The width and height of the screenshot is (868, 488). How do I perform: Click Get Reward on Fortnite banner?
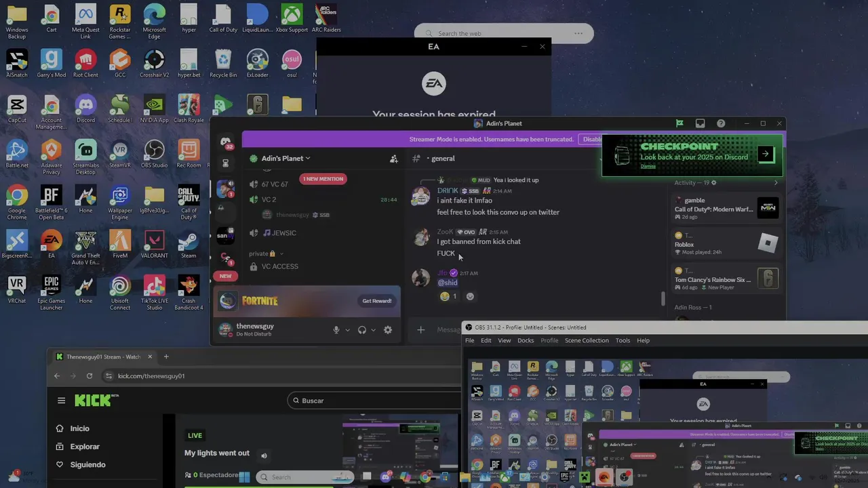[376, 301]
